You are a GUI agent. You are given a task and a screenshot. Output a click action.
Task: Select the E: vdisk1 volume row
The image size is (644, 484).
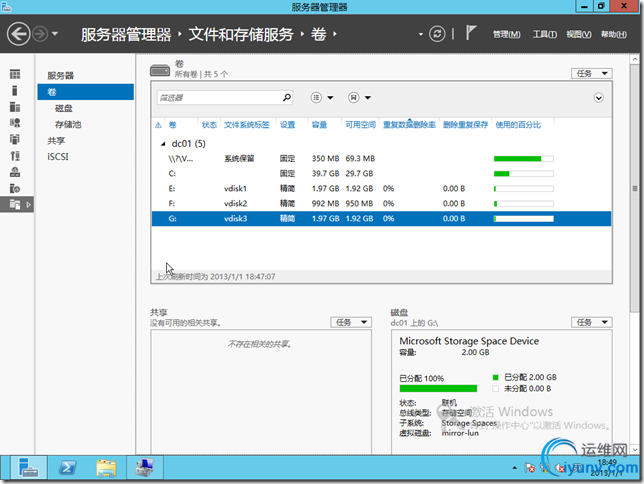[381, 189]
